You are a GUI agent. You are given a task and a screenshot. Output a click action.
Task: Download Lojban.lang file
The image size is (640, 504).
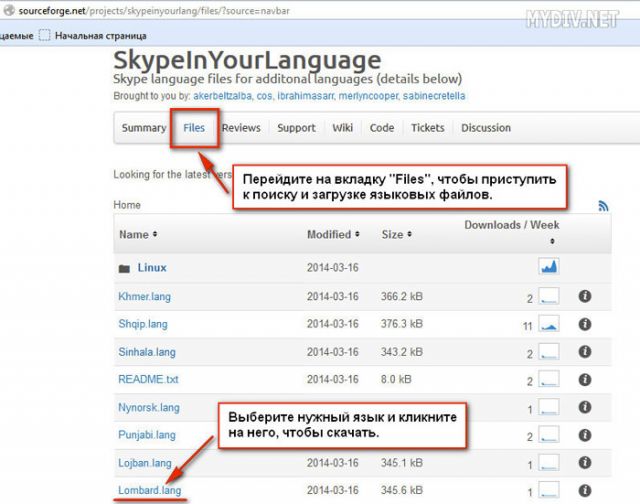(145, 463)
